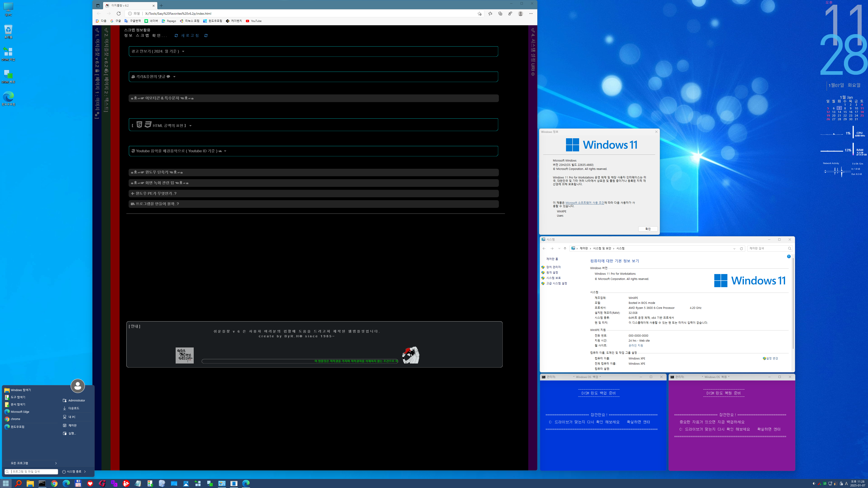Open the 윈도우포럼 desktop shortcut
The width and height of the screenshot is (868, 488).
(8, 98)
